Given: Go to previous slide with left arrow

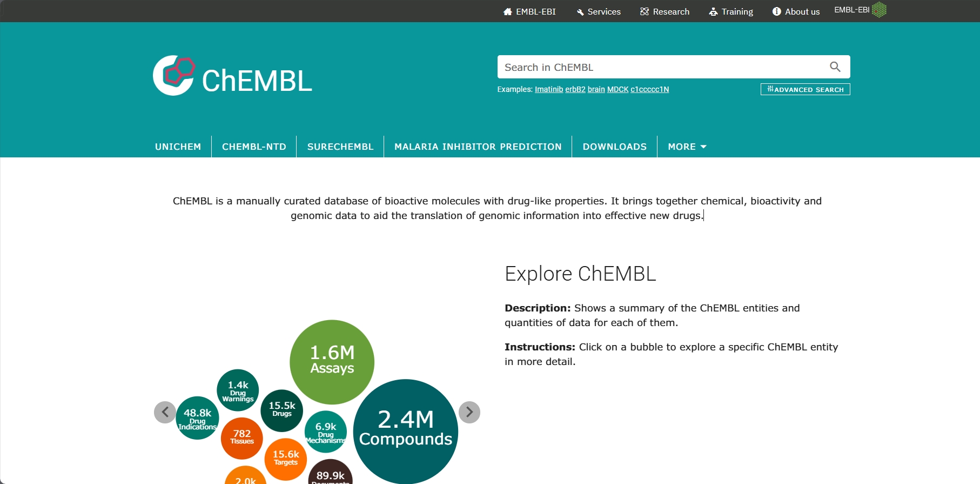Looking at the screenshot, I should pyautogui.click(x=165, y=412).
